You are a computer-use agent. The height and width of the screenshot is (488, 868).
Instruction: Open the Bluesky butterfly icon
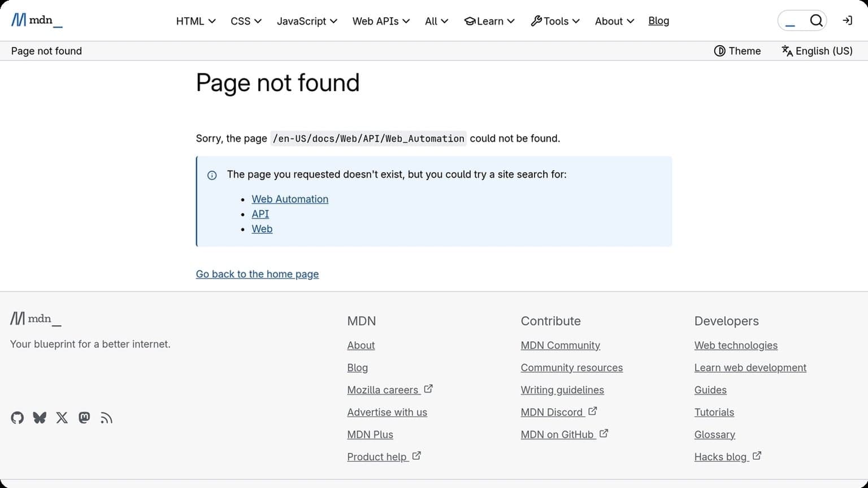pyautogui.click(x=40, y=418)
